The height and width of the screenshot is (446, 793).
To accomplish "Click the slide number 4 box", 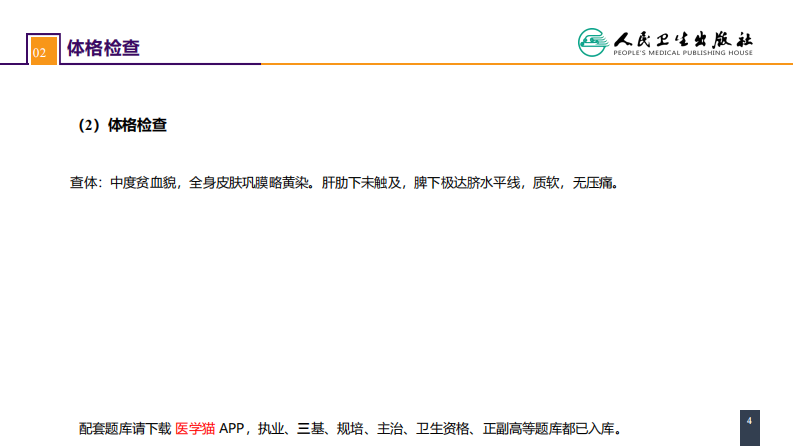I will coord(750,428).
